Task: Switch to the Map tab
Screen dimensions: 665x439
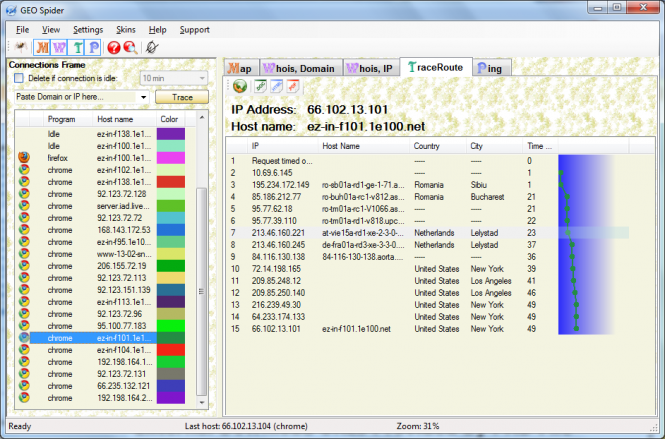Action: click(x=241, y=68)
